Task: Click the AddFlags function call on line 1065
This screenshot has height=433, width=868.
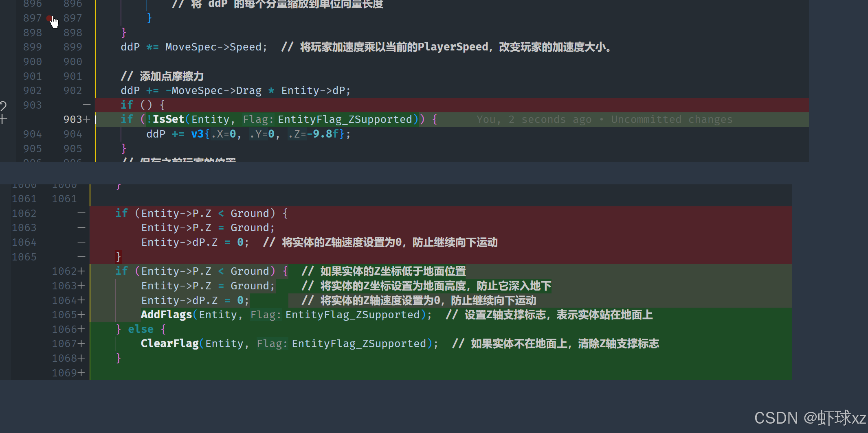Action: click(x=166, y=315)
